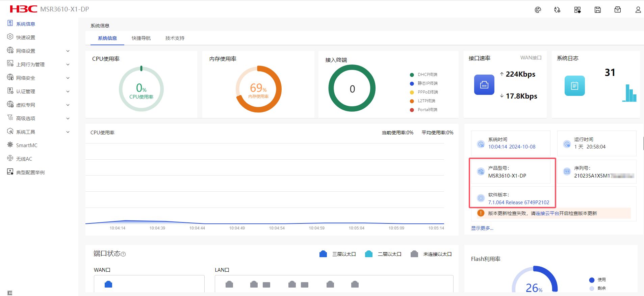Expand the 高级选项 chevron
Viewport: 644px width, 296px height.
pos(68,118)
